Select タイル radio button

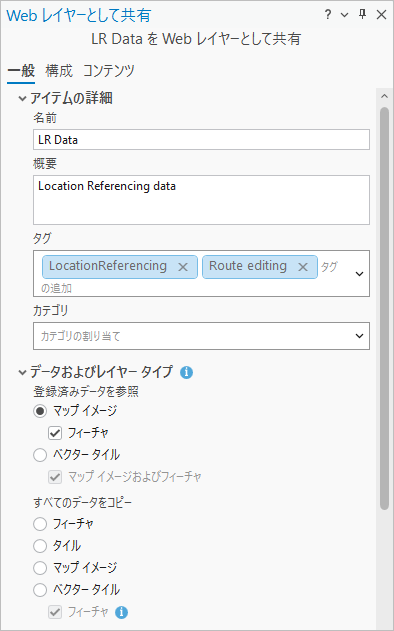click(x=40, y=546)
